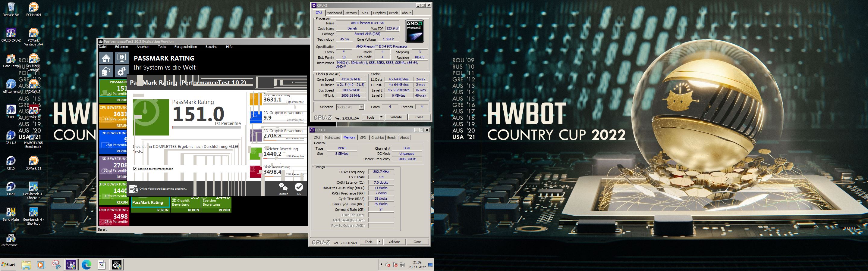Click the Erklären help icon
The image size is (868, 271).
tap(283, 189)
